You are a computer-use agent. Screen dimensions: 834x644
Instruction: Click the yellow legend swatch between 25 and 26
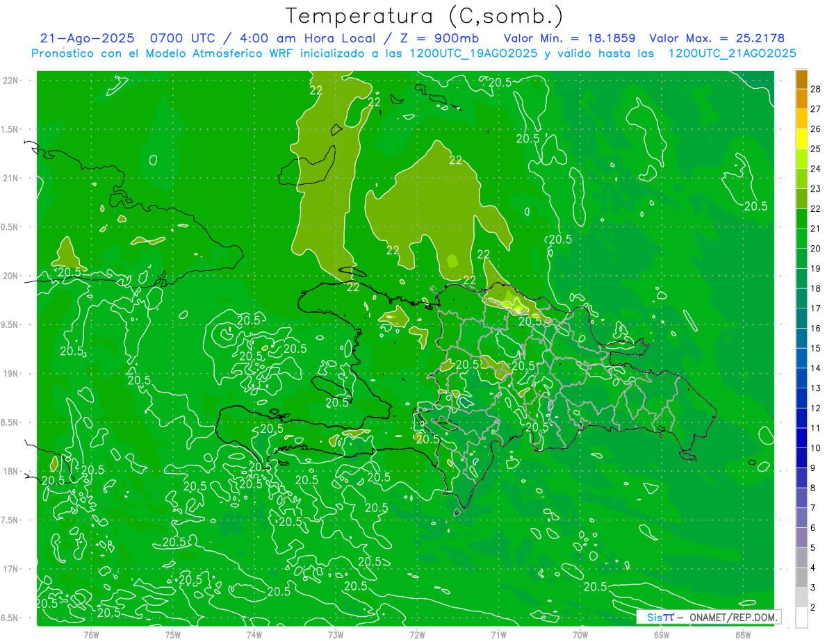(x=801, y=139)
